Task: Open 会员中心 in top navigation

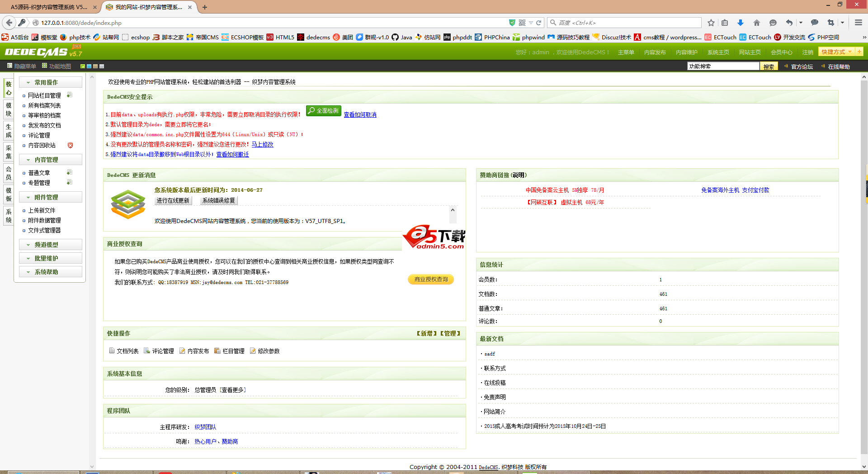Action: coord(782,52)
